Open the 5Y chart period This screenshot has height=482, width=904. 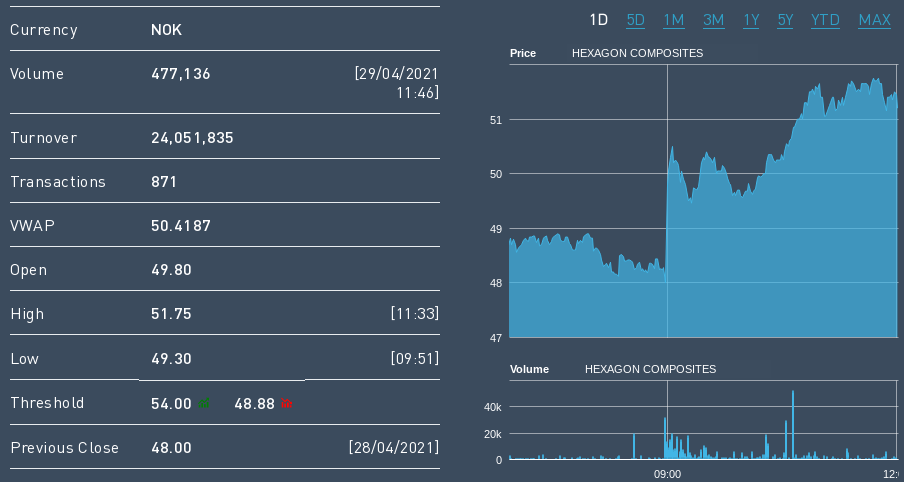point(785,20)
